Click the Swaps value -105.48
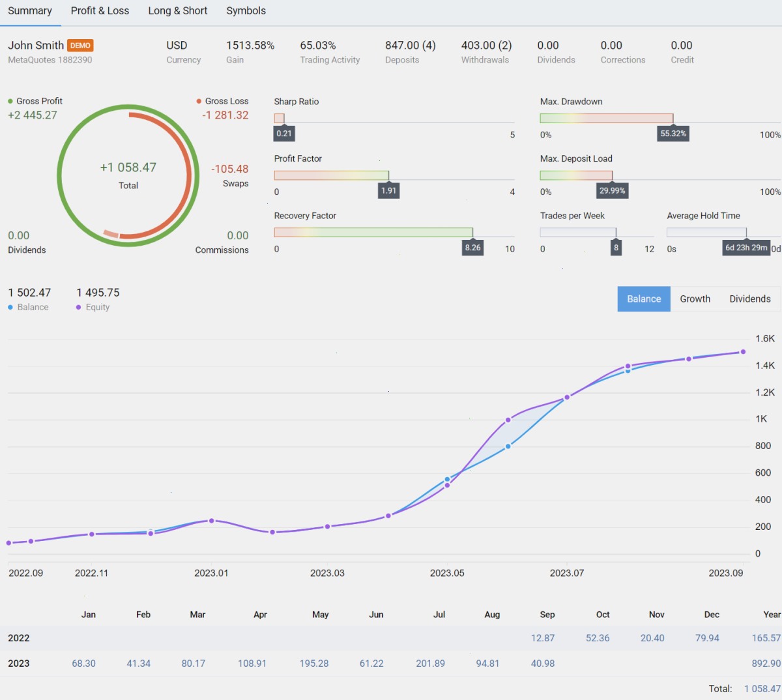 230,169
